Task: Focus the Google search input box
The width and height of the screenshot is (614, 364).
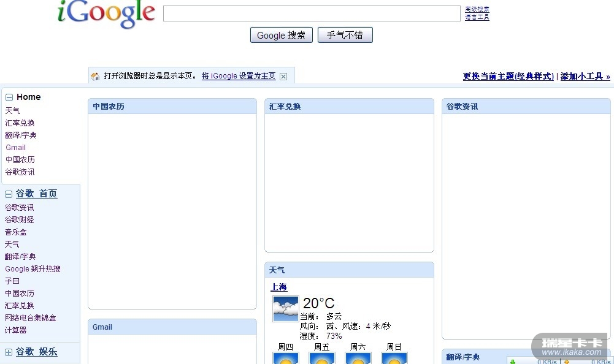Action: pyautogui.click(x=312, y=13)
